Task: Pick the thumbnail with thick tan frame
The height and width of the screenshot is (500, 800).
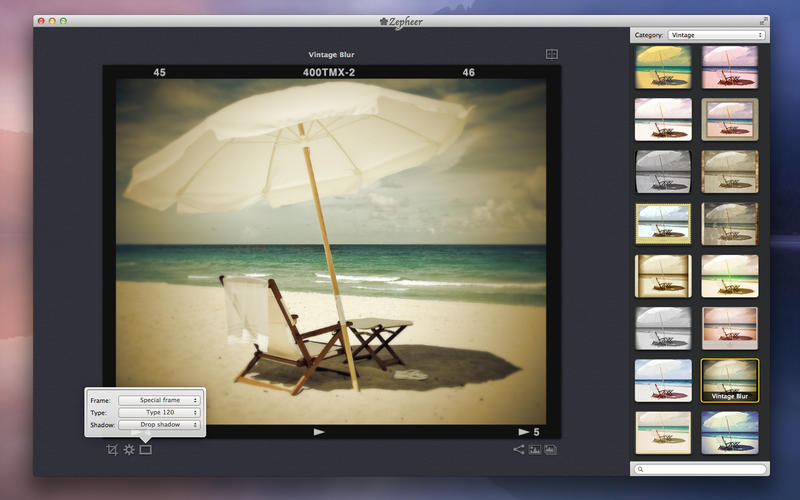Action: pos(730,119)
